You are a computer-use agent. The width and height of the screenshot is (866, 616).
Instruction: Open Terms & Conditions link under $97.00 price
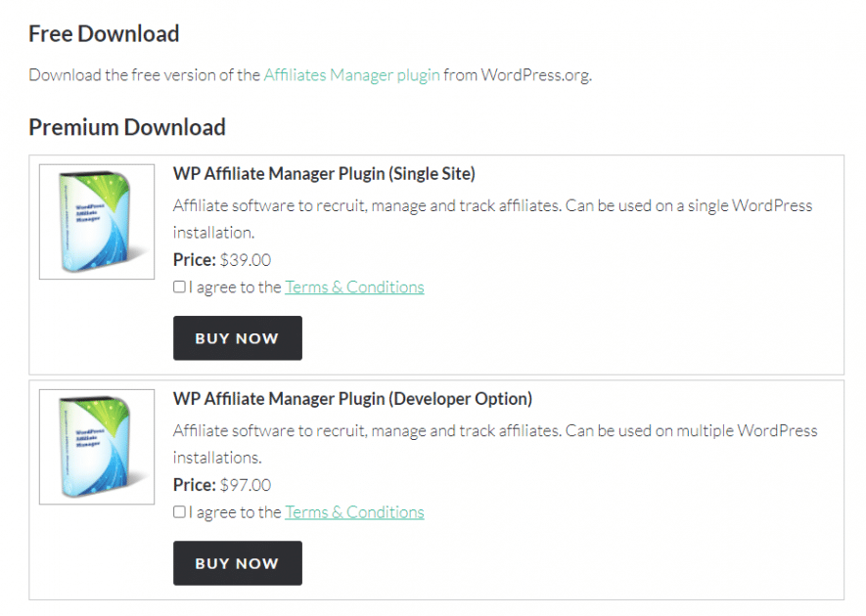pos(354,512)
